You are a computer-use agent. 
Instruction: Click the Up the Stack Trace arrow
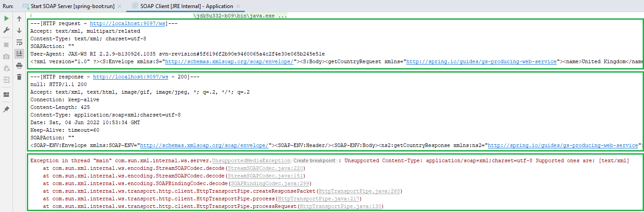pos(19,19)
